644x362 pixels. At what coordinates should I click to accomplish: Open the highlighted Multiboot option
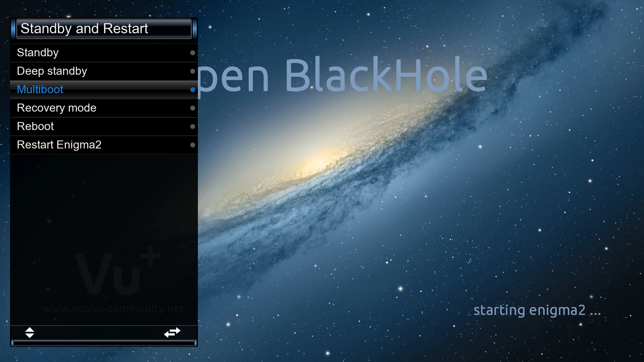(x=40, y=89)
